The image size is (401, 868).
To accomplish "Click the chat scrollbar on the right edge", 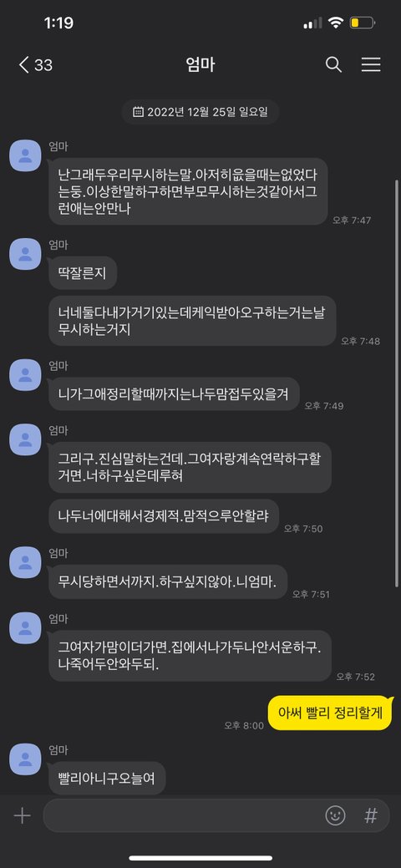I will click(397, 383).
